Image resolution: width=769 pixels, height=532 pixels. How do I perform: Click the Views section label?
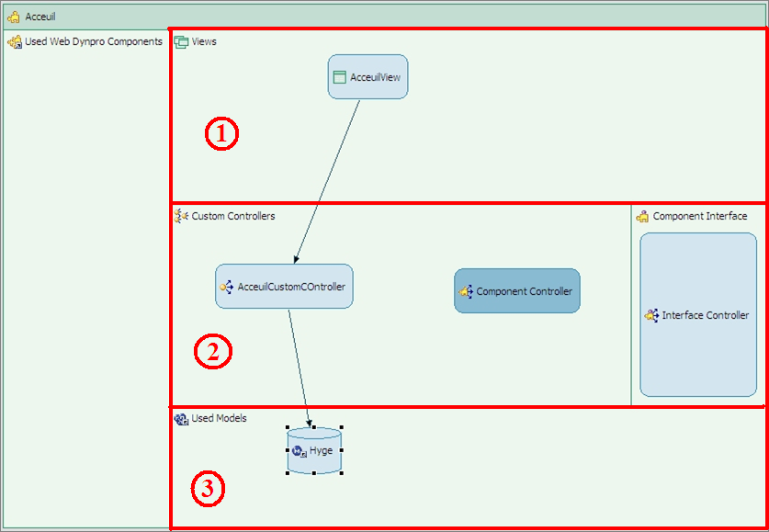(x=204, y=42)
